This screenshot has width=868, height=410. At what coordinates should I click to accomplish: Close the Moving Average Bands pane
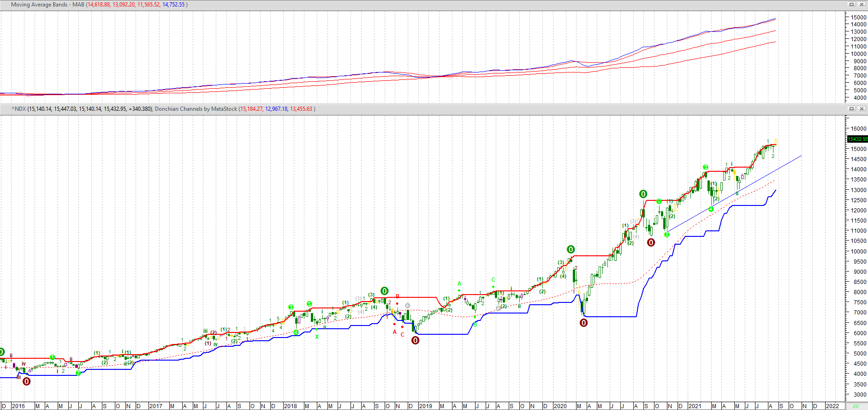click(x=861, y=5)
